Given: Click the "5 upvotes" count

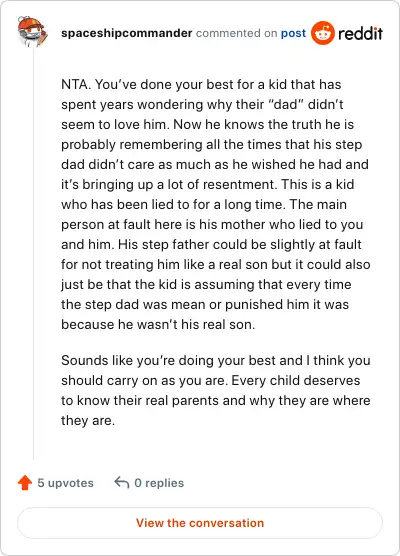Looking at the screenshot, I should (66, 483).
